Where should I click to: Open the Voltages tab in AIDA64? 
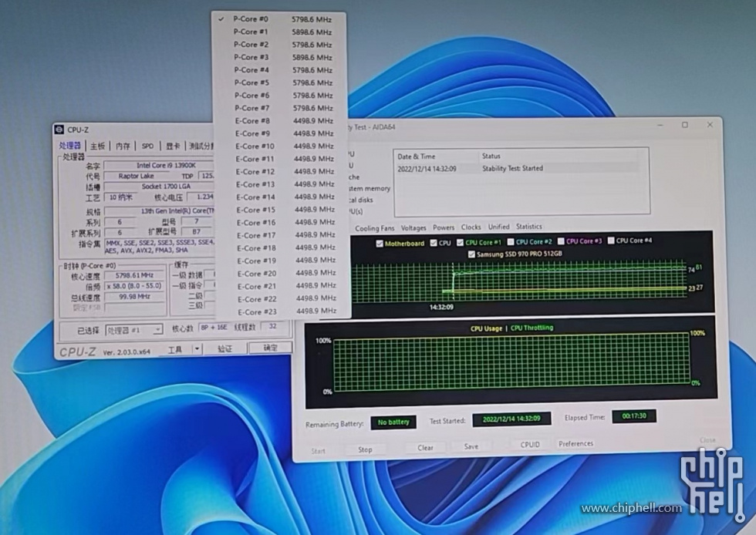(x=413, y=228)
